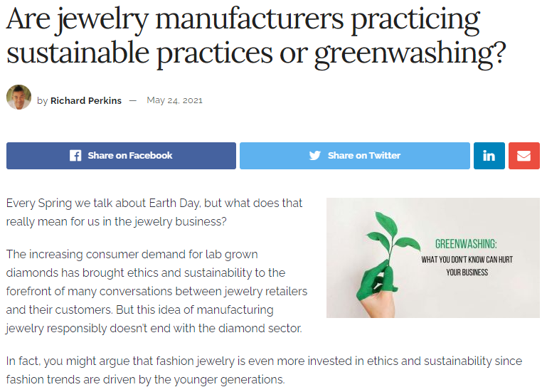Click the word 'by' before author name
The image size is (542, 392).
click(x=42, y=101)
